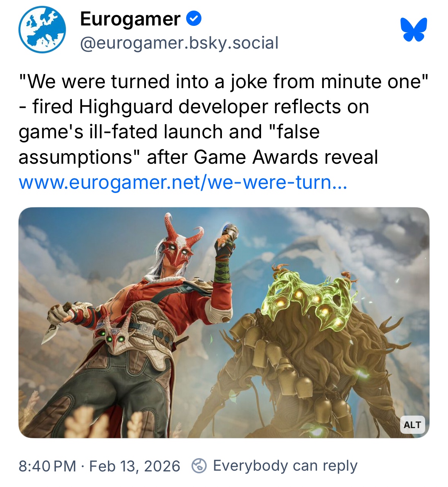
Task: Click the blue verified checkmark badge
Action: [194, 19]
